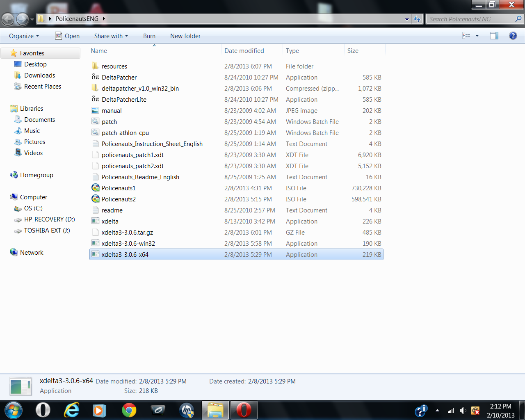Screen dimensions: 525x420
Task: Select the Policenauts1 ISO file icon
Action: 95,188
